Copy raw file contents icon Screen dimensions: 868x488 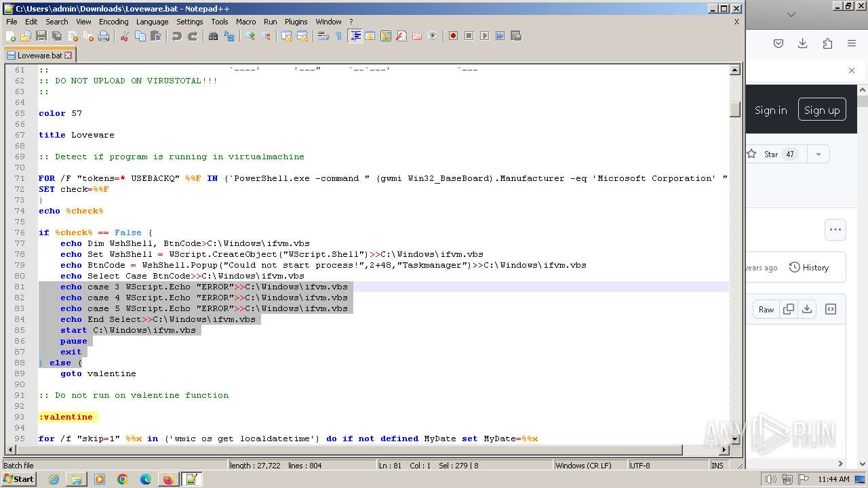pos(788,309)
